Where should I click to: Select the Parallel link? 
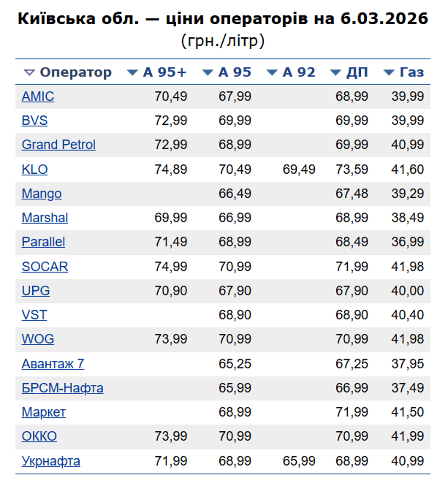pyautogui.click(x=43, y=242)
